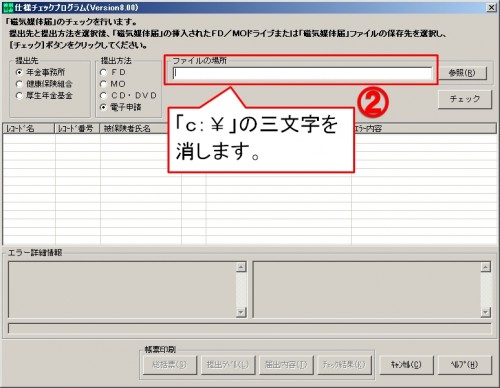The image size is (500, 388).
Task: Click the キャンセル(C) button
Action: (406, 365)
